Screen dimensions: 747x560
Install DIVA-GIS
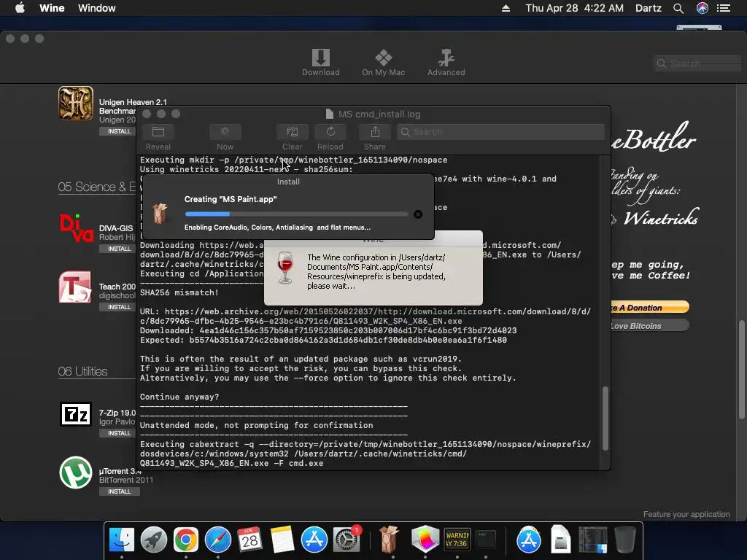(119, 249)
